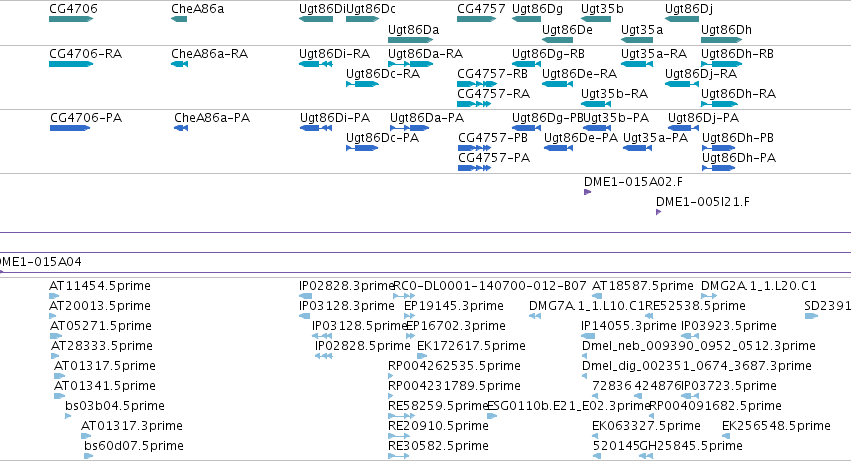Open EST EK172617.5prime
Viewport: 851px width, 461px height.
pos(421,356)
